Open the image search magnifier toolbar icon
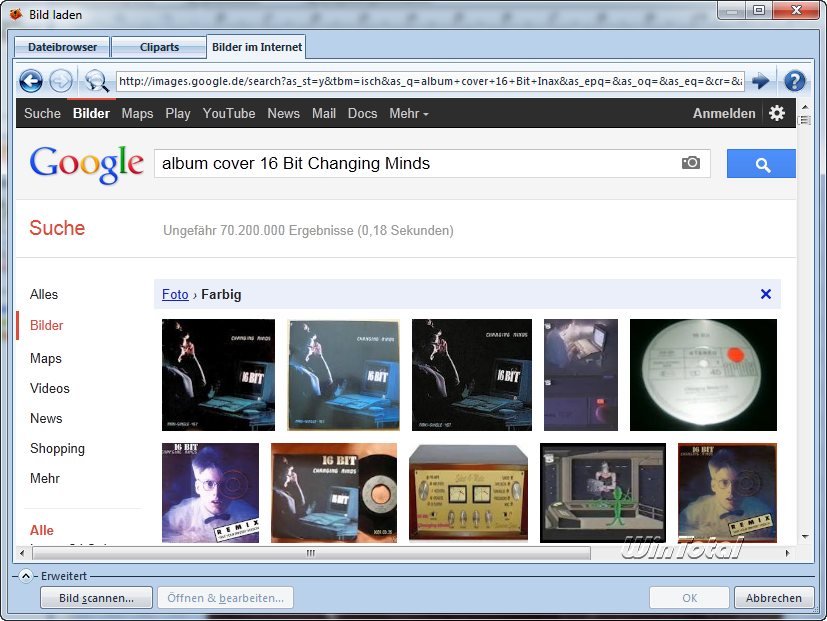 [x=96, y=81]
